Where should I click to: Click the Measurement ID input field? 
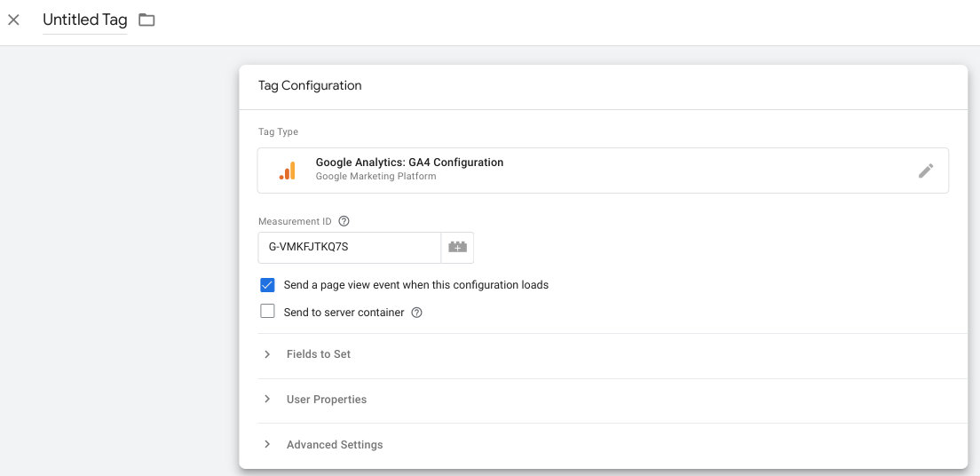click(x=349, y=248)
